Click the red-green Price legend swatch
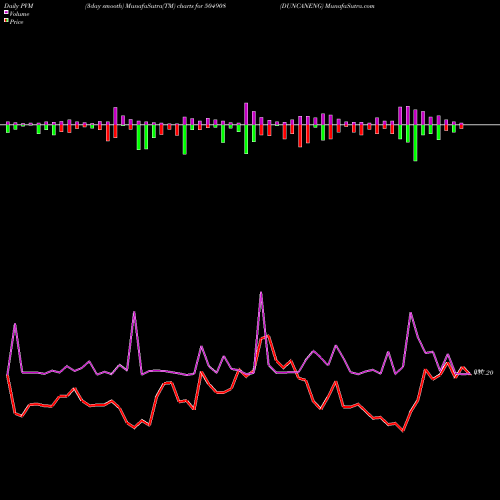 [x=6, y=21]
